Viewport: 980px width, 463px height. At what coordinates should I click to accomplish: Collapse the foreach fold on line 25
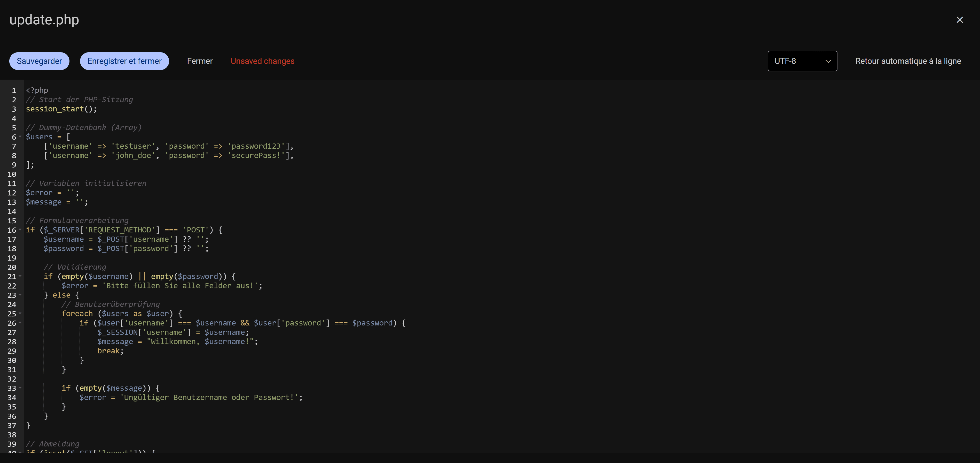pyautogui.click(x=20, y=313)
